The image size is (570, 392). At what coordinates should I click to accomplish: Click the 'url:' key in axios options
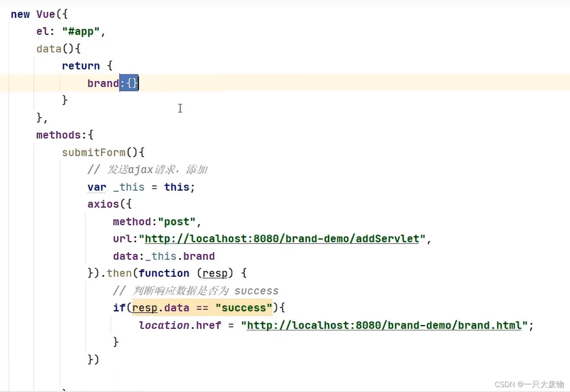(125, 239)
